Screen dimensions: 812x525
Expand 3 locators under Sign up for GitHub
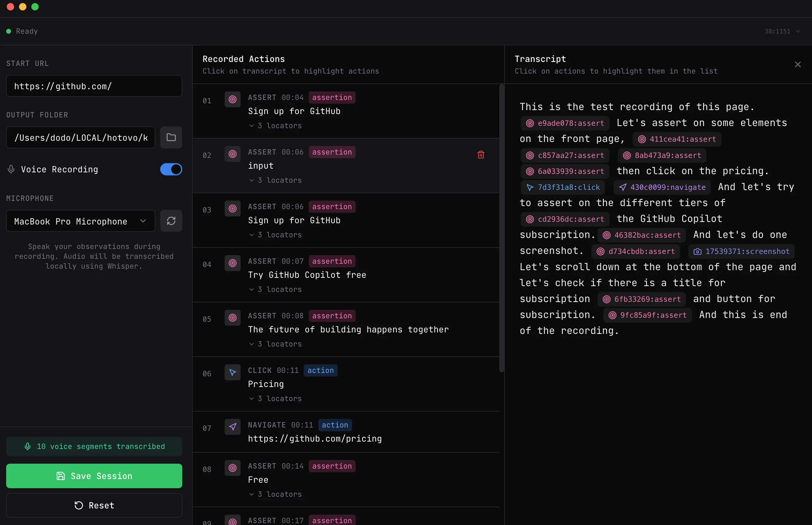coord(275,125)
